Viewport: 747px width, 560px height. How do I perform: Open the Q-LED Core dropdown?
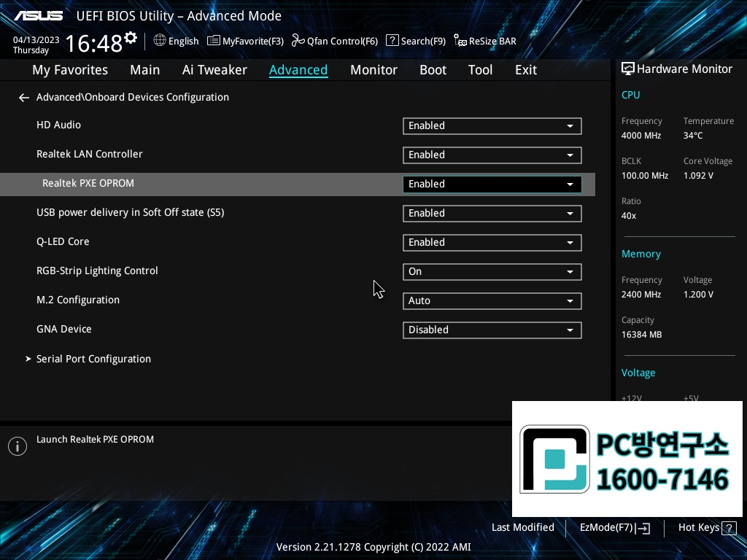pos(492,242)
